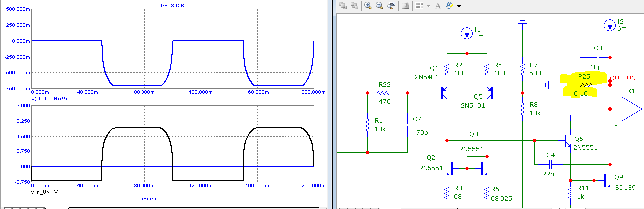Click the OUT_UN node label

623,78
